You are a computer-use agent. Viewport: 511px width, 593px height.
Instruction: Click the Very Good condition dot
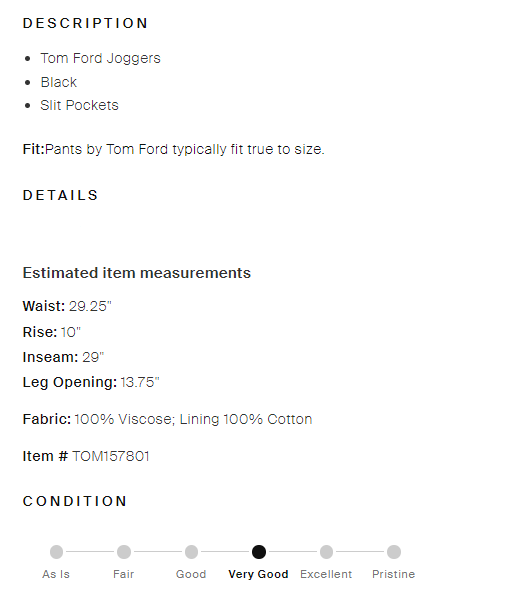(259, 552)
